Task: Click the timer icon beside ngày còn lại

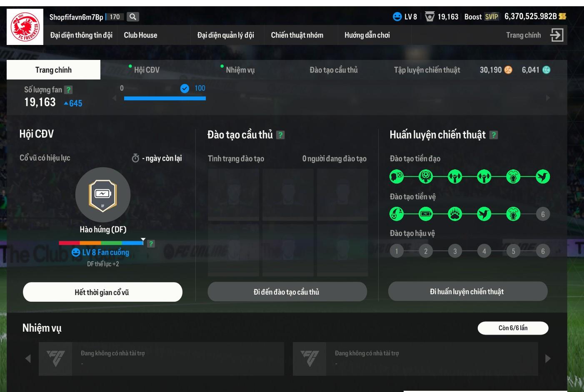Action: pyautogui.click(x=135, y=158)
